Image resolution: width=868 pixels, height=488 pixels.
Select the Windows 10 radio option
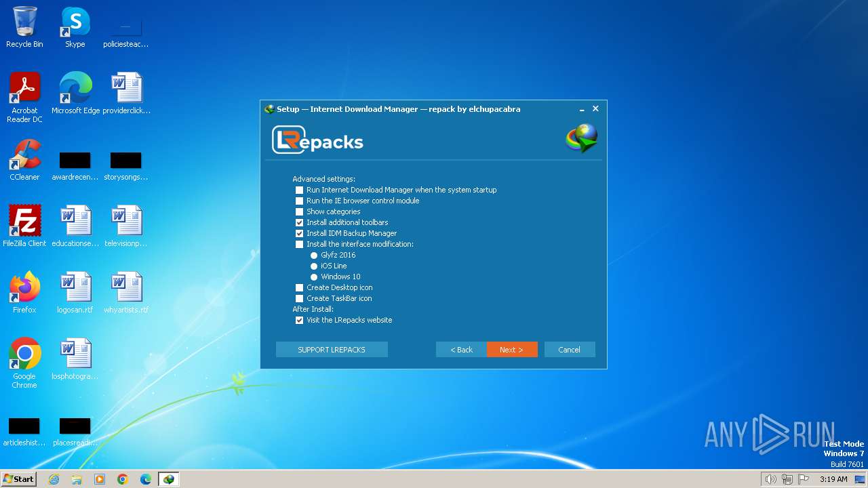(x=314, y=277)
